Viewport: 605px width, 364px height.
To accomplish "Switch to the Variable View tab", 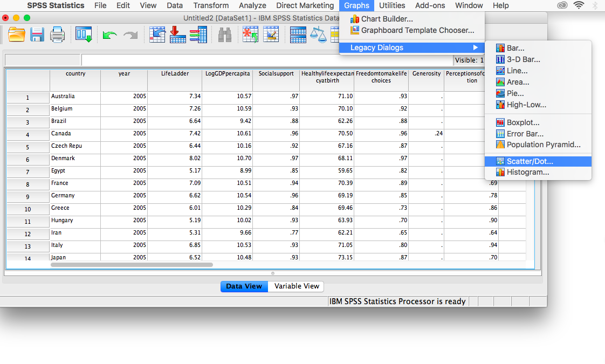I will pyautogui.click(x=297, y=286).
